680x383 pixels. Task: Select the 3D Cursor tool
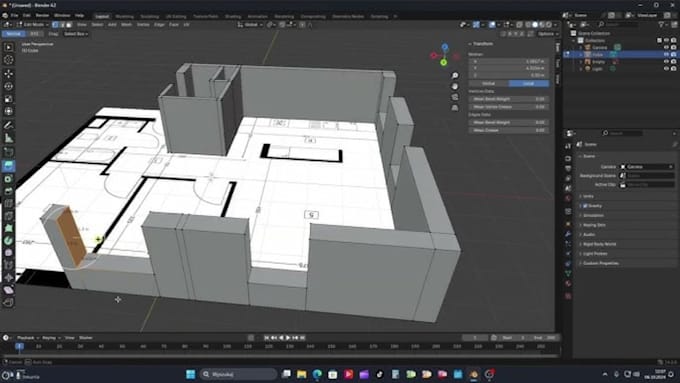coord(9,60)
